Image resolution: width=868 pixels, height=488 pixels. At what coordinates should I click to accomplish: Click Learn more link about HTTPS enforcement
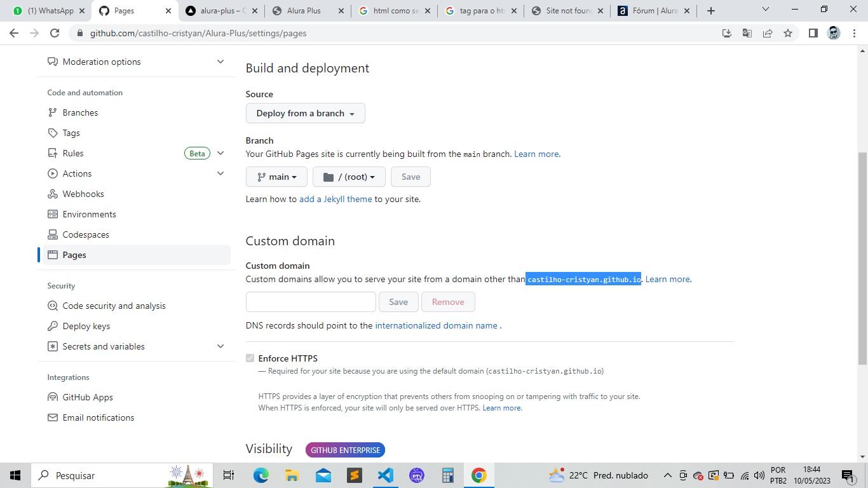501,408
